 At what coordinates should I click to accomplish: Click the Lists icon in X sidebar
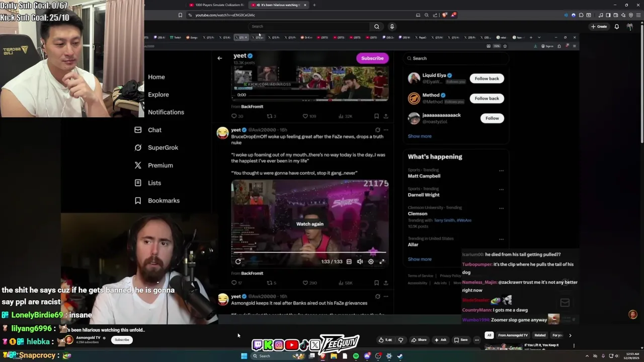point(138,183)
